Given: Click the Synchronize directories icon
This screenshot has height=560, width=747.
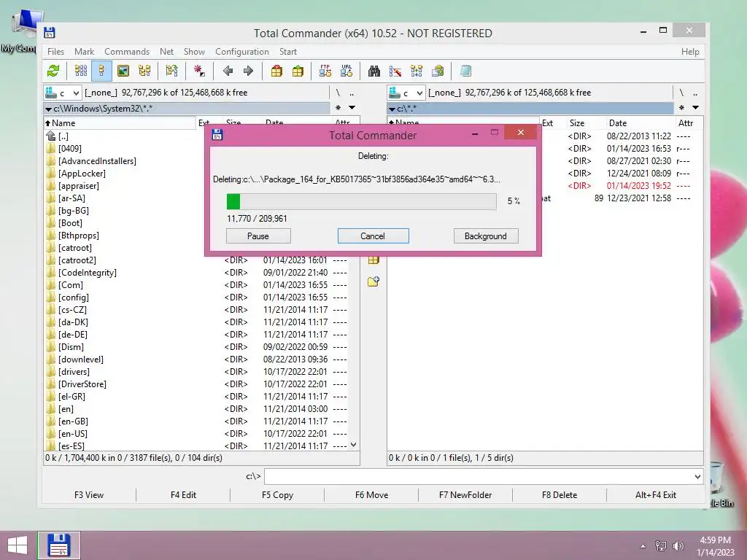Looking at the screenshot, I should (417, 71).
